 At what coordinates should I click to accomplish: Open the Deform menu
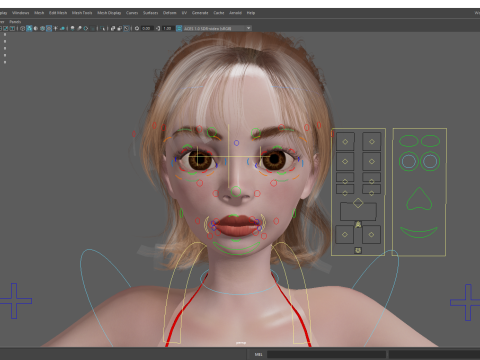pyautogui.click(x=169, y=13)
